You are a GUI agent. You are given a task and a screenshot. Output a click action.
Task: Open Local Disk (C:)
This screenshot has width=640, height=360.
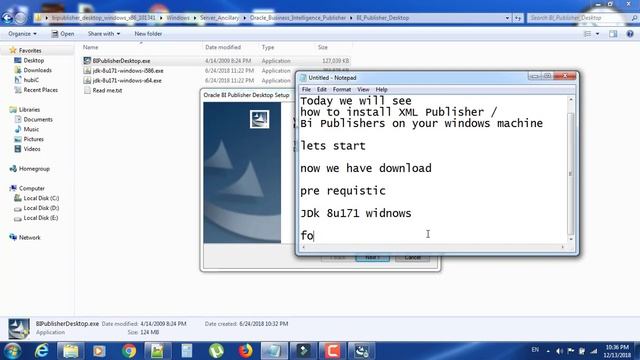point(41,198)
